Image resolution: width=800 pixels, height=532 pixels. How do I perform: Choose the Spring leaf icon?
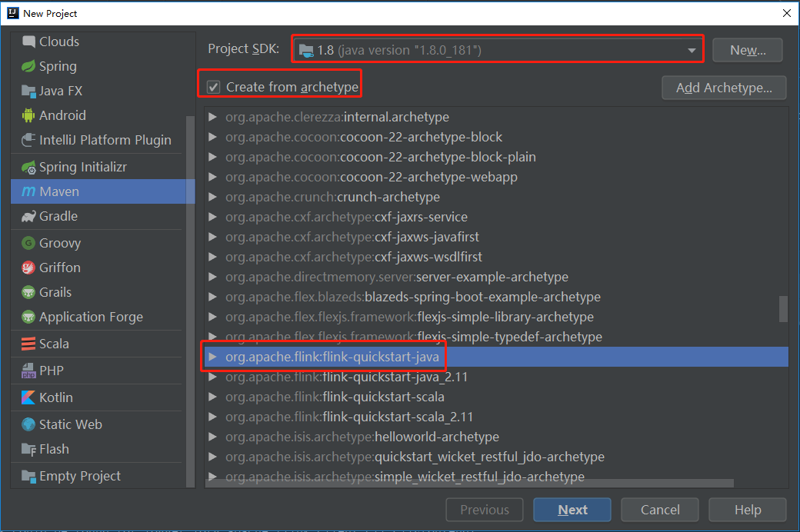(x=28, y=66)
